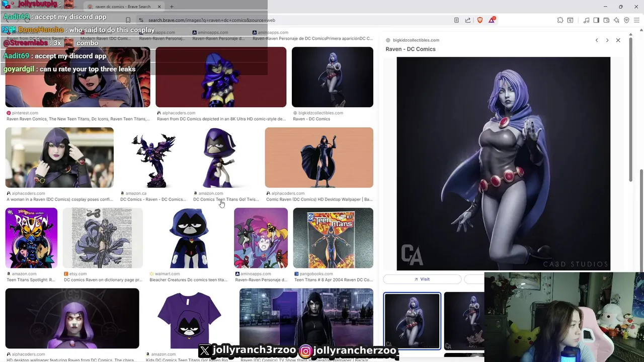Image resolution: width=644 pixels, height=362 pixels.
Task: Open Brave Rewards triangle icon
Action: (493, 20)
